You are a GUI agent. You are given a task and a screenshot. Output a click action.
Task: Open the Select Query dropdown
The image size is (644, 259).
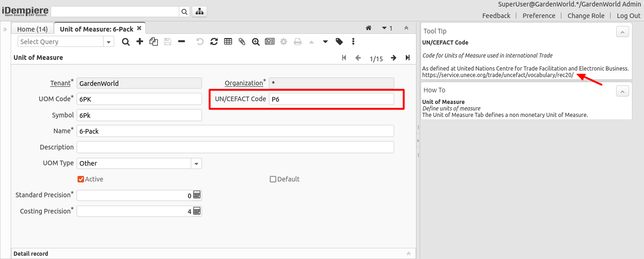109,42
